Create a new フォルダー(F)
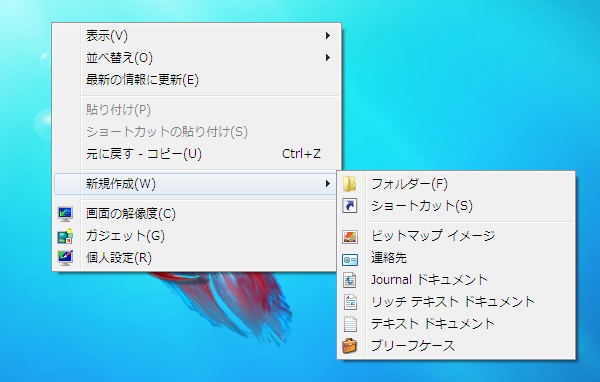This screenshot has height=382, width=600. [456, 184]
